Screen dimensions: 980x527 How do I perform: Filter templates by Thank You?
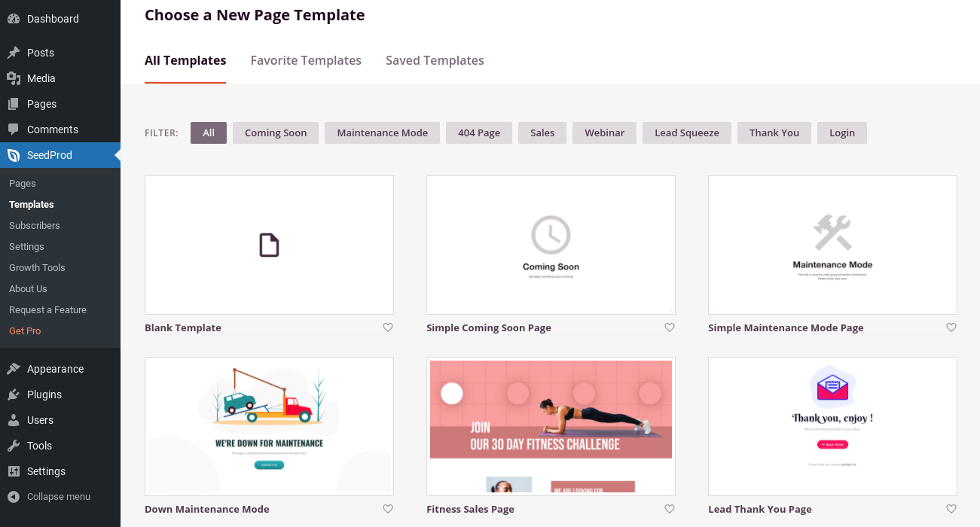(x=774, y=133)
